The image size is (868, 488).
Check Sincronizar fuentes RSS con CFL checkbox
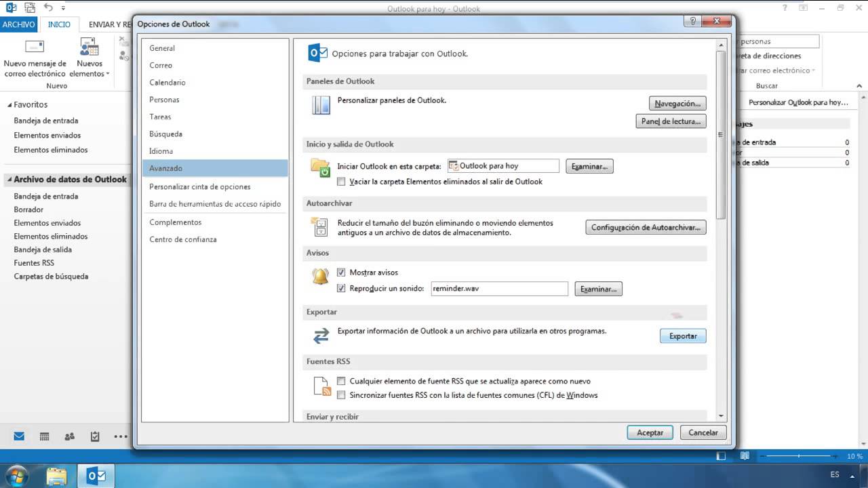[x=342, y=395]
